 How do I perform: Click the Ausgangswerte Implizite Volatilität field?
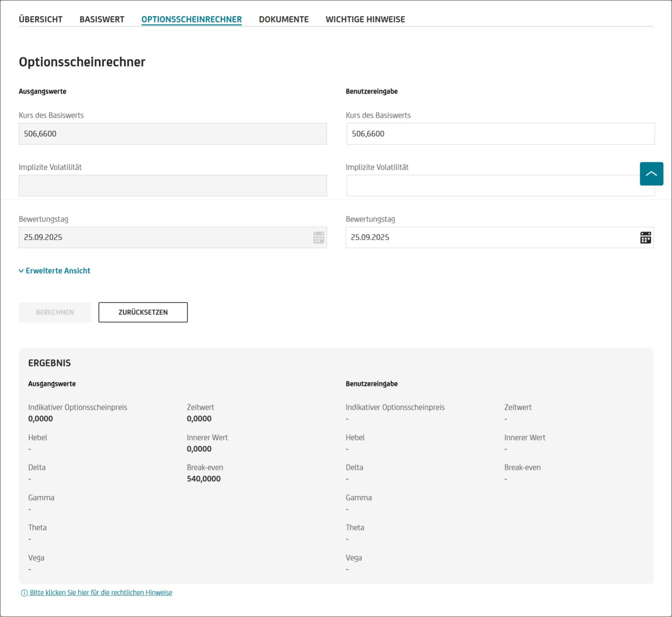(172, 186)
